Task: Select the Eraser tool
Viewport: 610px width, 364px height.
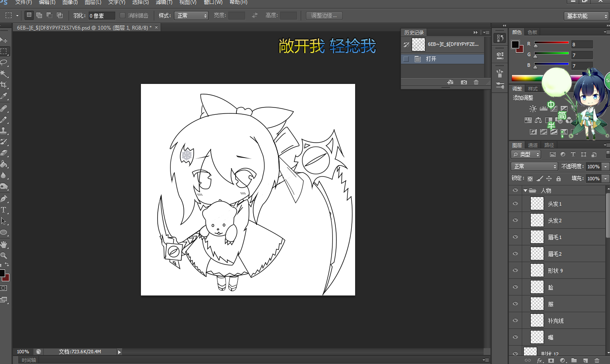Action: [4, 153]
